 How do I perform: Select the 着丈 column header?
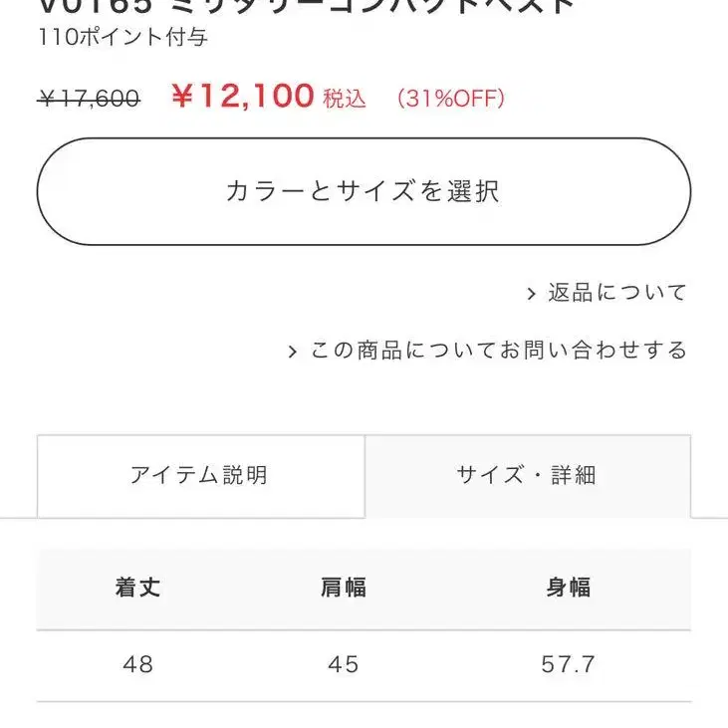tap(137, 588)
